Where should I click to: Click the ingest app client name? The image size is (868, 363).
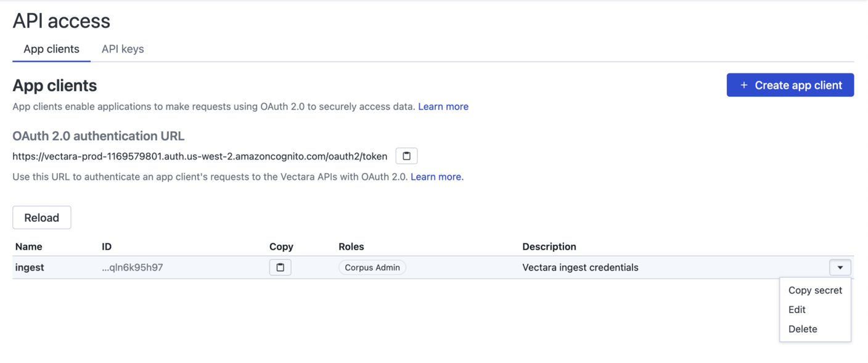click(x=30, y=267)
